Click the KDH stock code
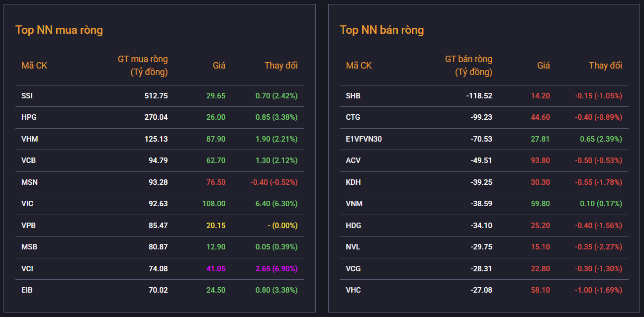This screenshot has height=317, width=644. click(x=354, y=182)
